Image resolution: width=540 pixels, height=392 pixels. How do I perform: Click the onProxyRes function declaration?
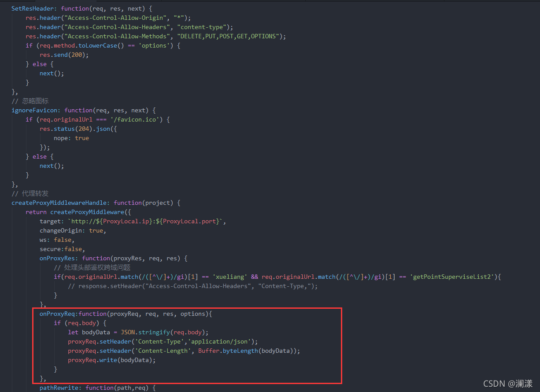pyautogui.click(x=114, y=258)
